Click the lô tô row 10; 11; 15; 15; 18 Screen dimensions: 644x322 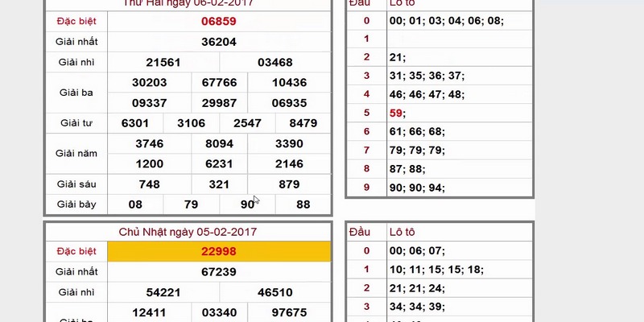435,269
